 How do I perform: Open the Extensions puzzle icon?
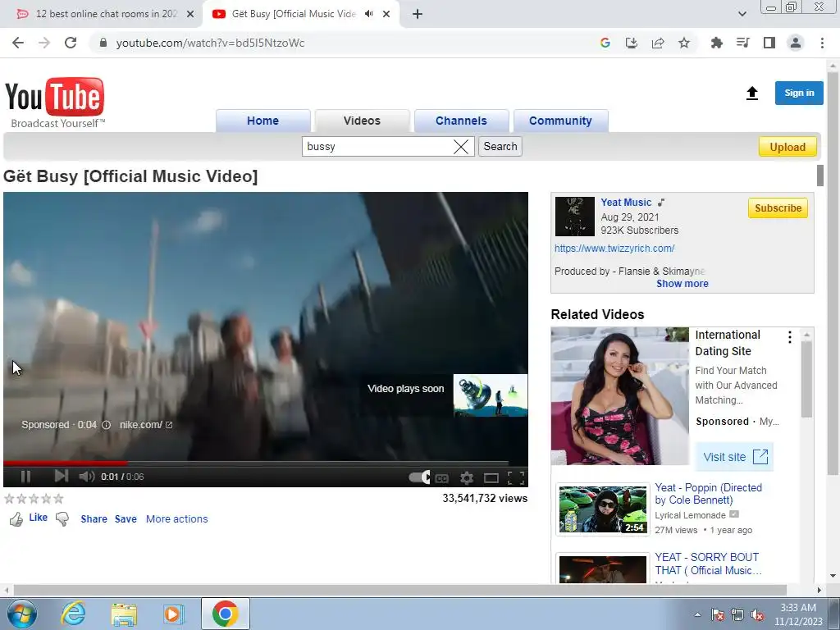point(716,43)
